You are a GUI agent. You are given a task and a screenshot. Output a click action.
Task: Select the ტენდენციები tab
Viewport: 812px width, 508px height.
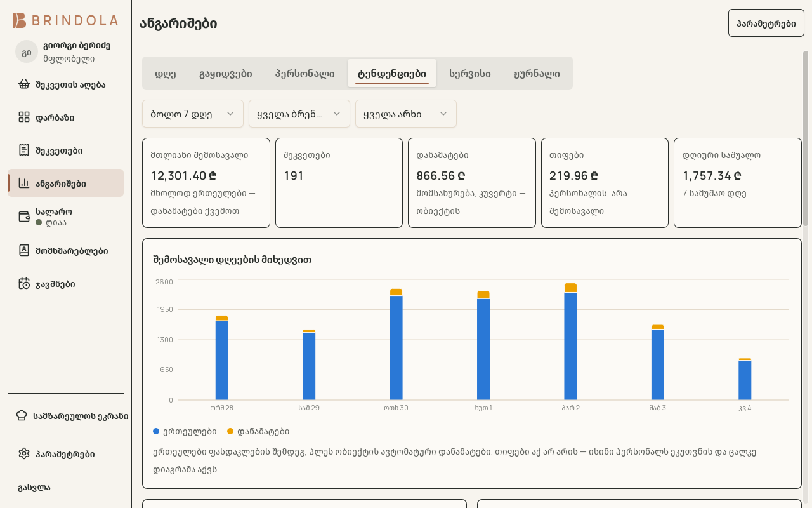coord(392,73)
